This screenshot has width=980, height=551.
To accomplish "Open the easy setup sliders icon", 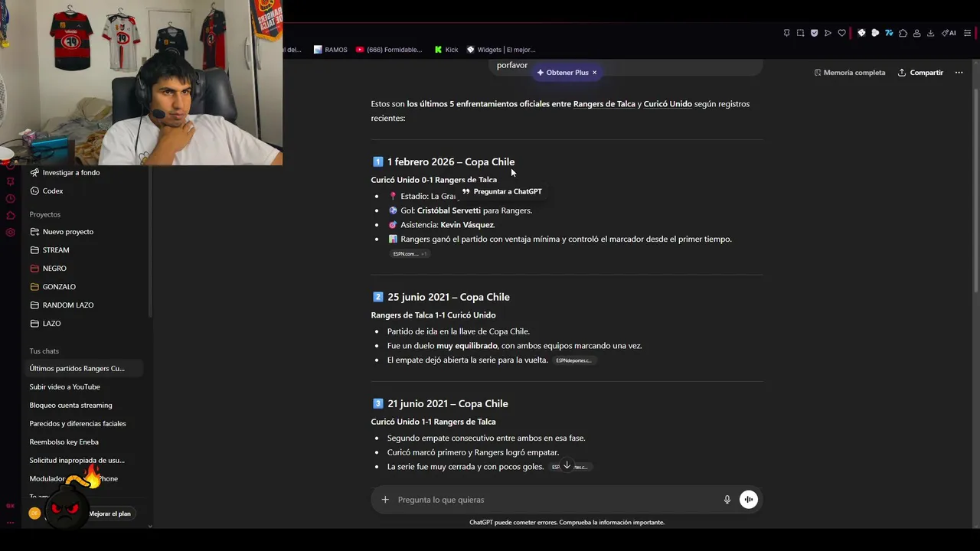I will (968, 33).
